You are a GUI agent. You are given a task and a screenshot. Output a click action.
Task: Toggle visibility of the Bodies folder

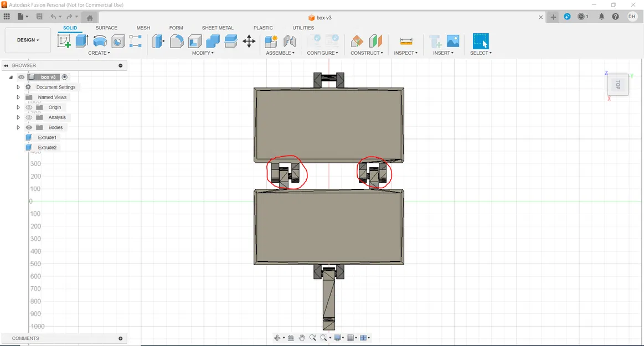[29, 127]
